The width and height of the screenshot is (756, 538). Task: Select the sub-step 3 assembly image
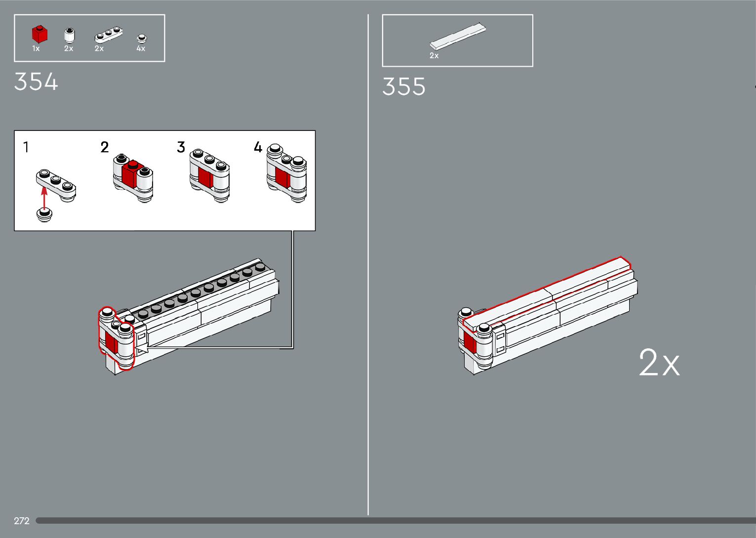click(x=209, y=175)
